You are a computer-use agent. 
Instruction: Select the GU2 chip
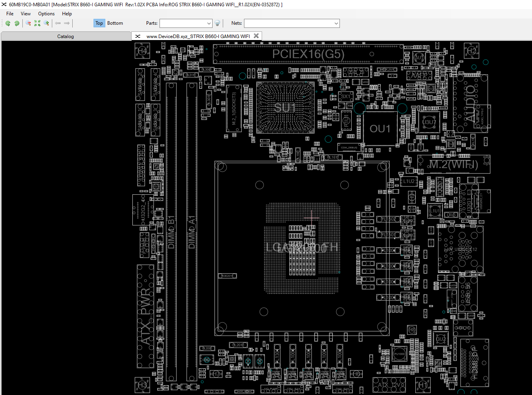click(x=441, y=339)
